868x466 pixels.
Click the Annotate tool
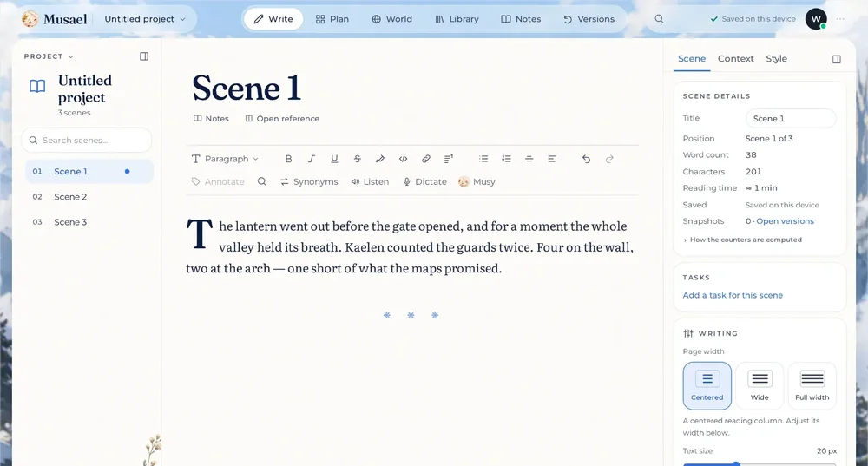tap(218, 181)
